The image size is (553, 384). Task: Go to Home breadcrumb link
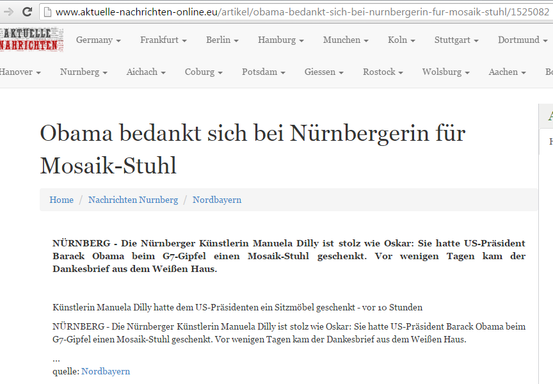[61, 200]
